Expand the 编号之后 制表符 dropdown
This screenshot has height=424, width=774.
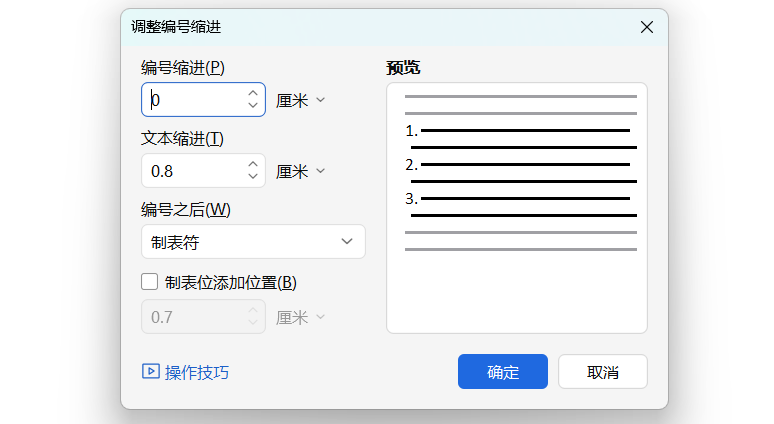[x=253, y=242]
